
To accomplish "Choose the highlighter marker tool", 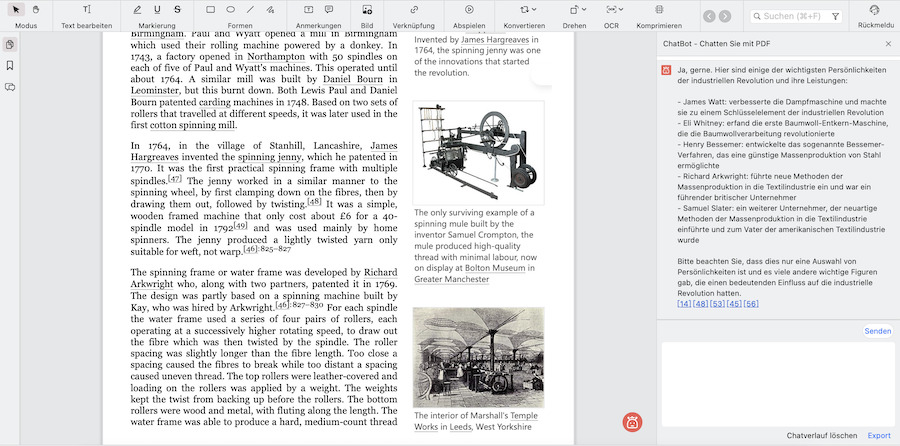I will [x=137, y=9].
